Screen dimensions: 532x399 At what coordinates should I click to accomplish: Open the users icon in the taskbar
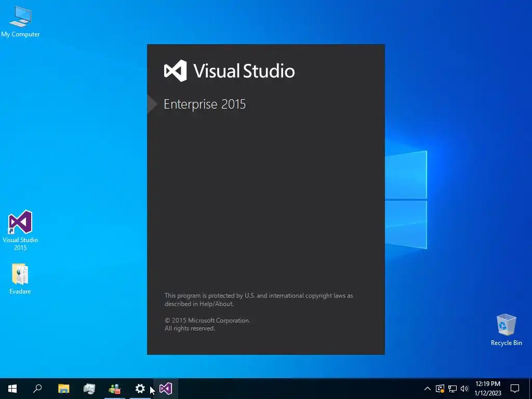tap(115, 389)
